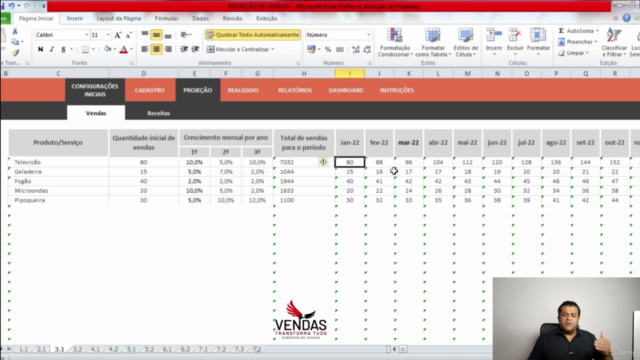Align text to top of cell

[x=145, y=35]
